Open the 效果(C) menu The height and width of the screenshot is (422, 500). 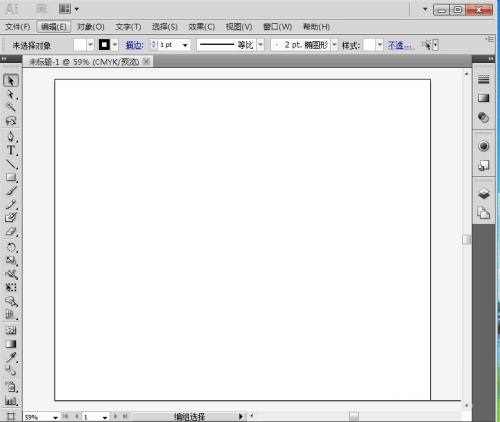[x=202, y=27]
